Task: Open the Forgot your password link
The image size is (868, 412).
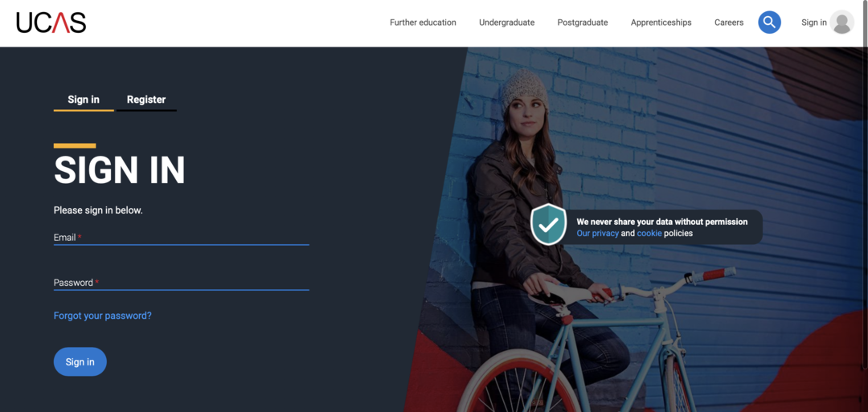Action: [x=102, y=316]
